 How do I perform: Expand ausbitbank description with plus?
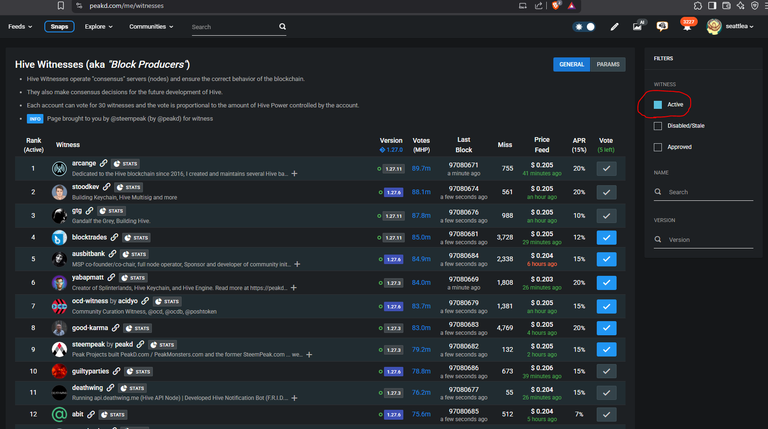[x=297, y=264]
